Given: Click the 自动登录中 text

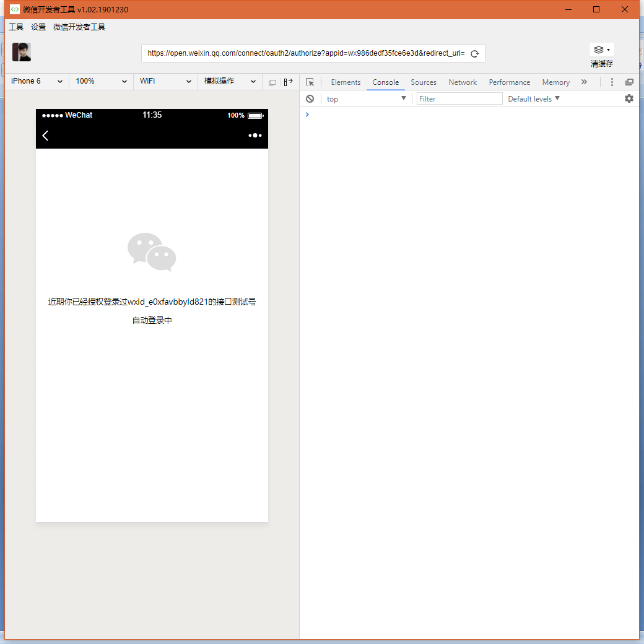Looking at the screenshot, I should pos(152,320).
